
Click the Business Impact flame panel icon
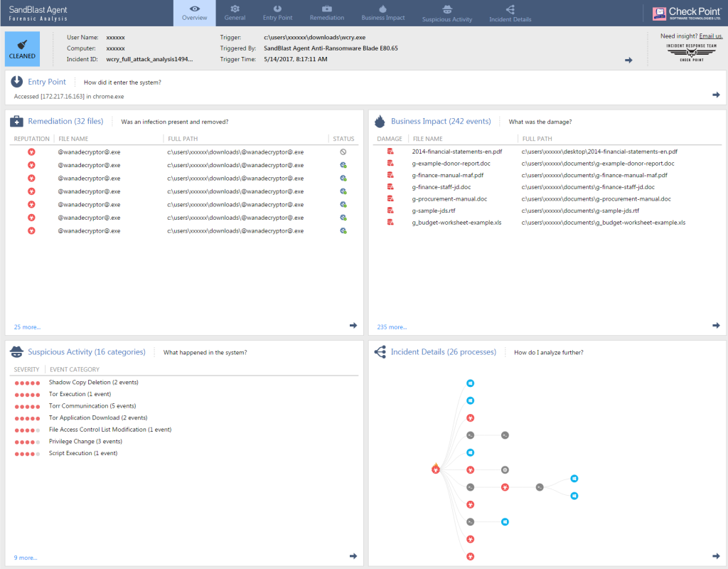click(380, 121)
